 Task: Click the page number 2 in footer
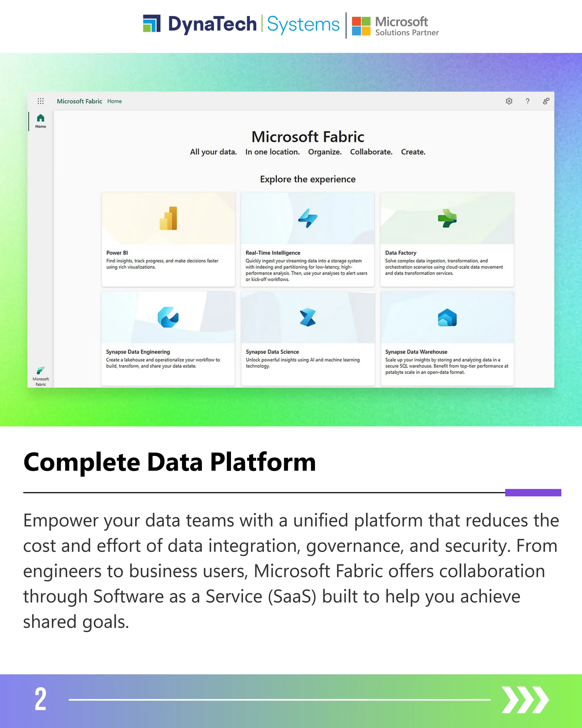point(40,699)
